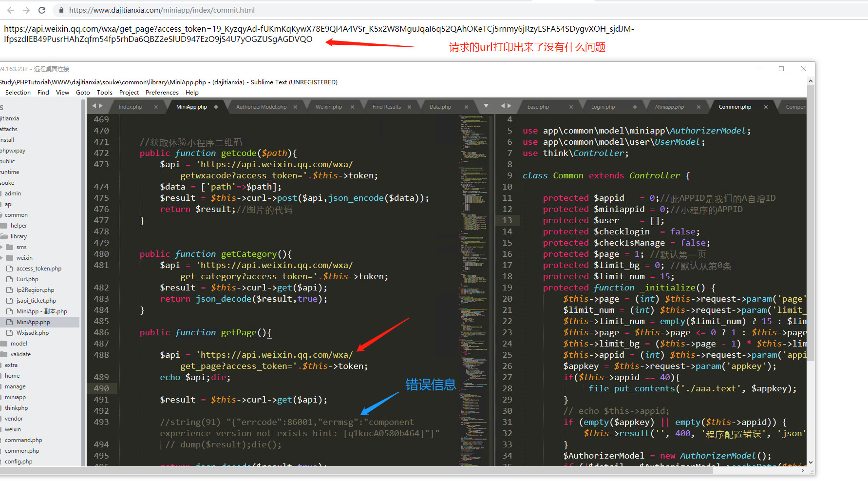Go back in the browser
868x481 pixels.
(11, 10)
